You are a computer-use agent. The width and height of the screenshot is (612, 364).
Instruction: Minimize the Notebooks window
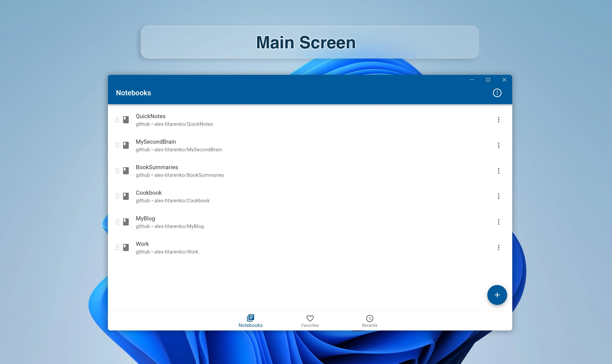pyautogui.click(x=472, y=80)
